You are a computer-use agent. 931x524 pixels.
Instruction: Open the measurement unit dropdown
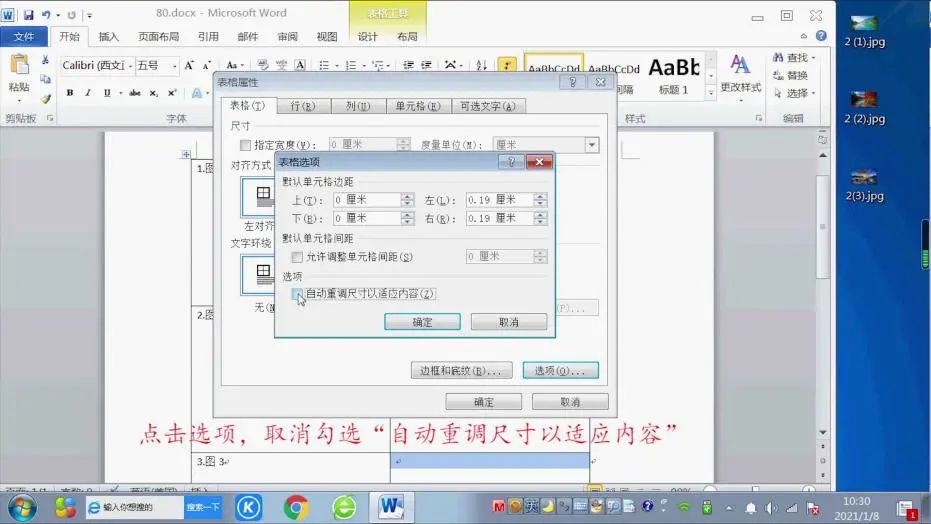click(591, 145)
